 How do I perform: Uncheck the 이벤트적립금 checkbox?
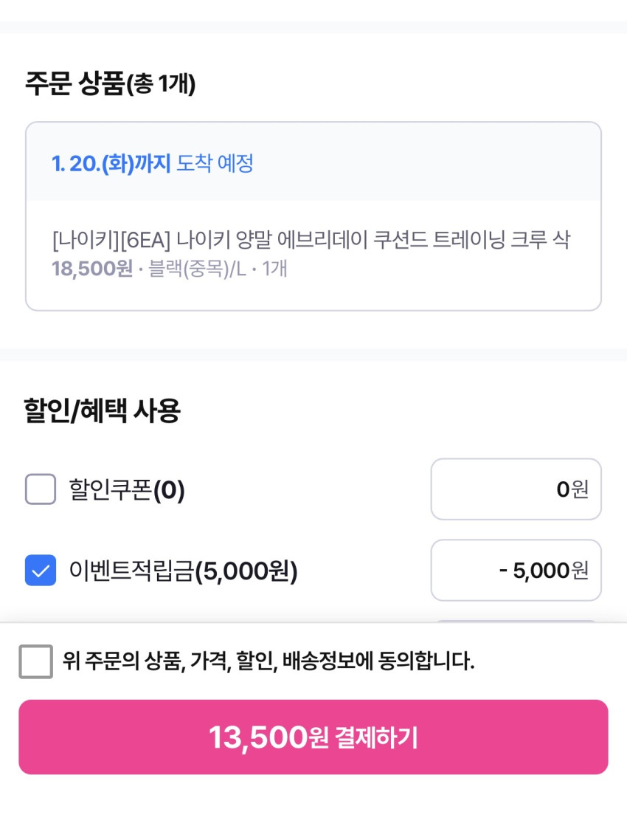point(41,570)
